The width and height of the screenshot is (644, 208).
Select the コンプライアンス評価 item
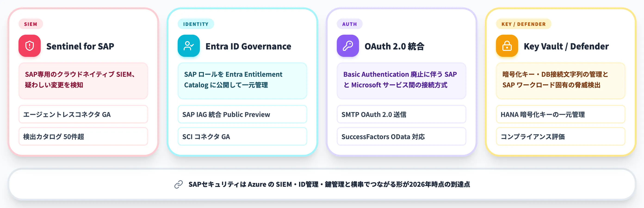(560, 137)
